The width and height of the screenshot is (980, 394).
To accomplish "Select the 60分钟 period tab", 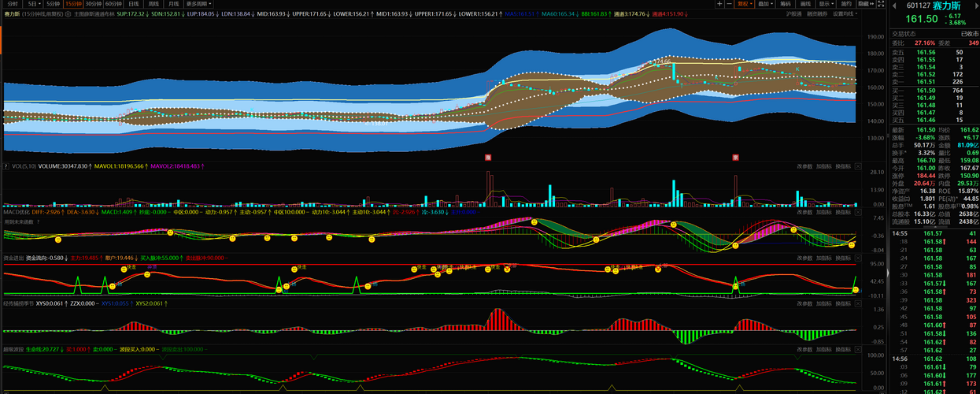I will click(113, 4).
